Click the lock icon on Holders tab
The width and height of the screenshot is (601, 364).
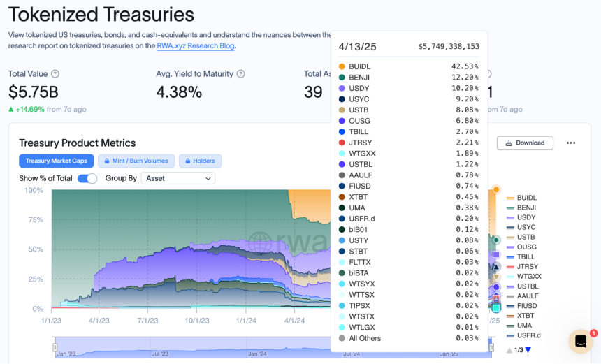coord(188,161)
